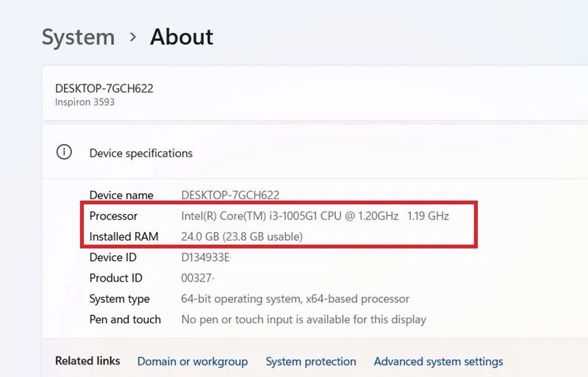Click the About page heading
Viewport: 588px width, 377px height.
pos(182,37)
